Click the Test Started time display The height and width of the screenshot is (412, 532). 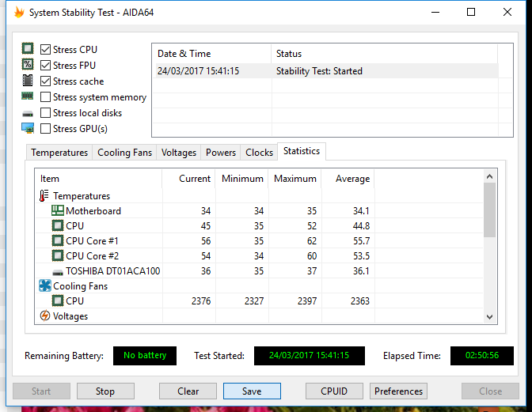(x=309, y=355)
